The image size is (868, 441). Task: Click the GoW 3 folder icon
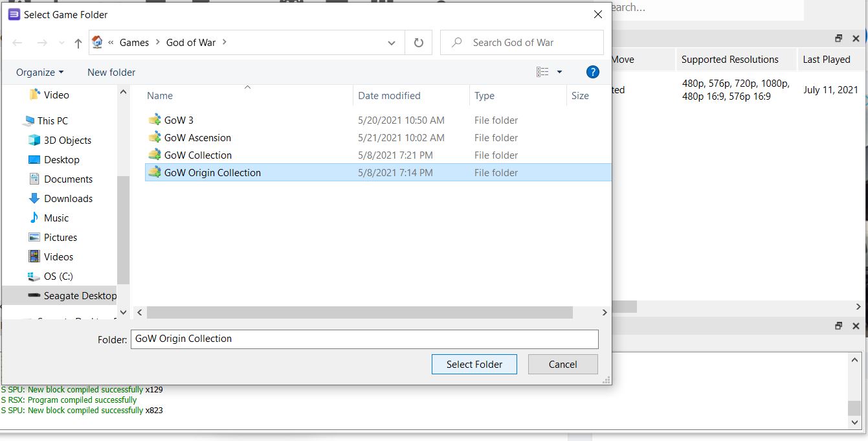[x=154, y=120]
